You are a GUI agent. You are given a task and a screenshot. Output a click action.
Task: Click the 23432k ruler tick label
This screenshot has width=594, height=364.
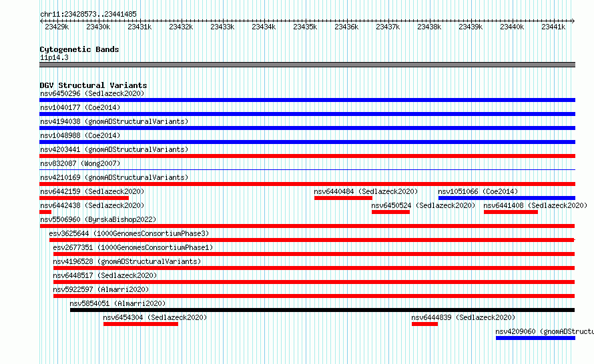[x=181, y=27]
